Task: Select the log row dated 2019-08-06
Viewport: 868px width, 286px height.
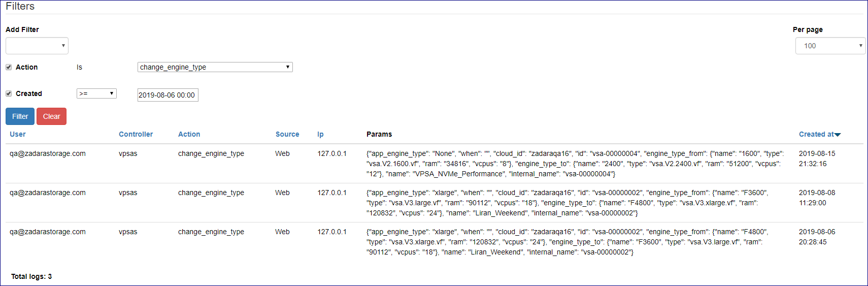Action: 435,242
